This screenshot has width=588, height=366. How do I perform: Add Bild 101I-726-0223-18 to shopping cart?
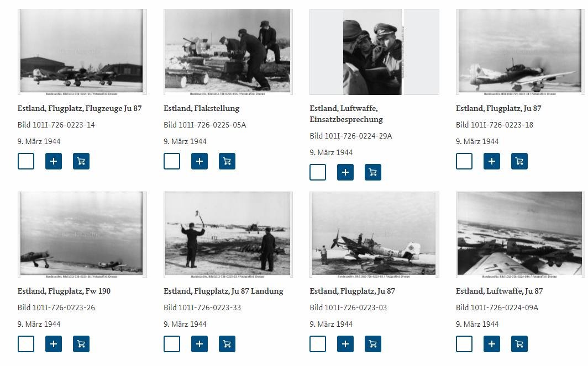[x=519, y=161]
